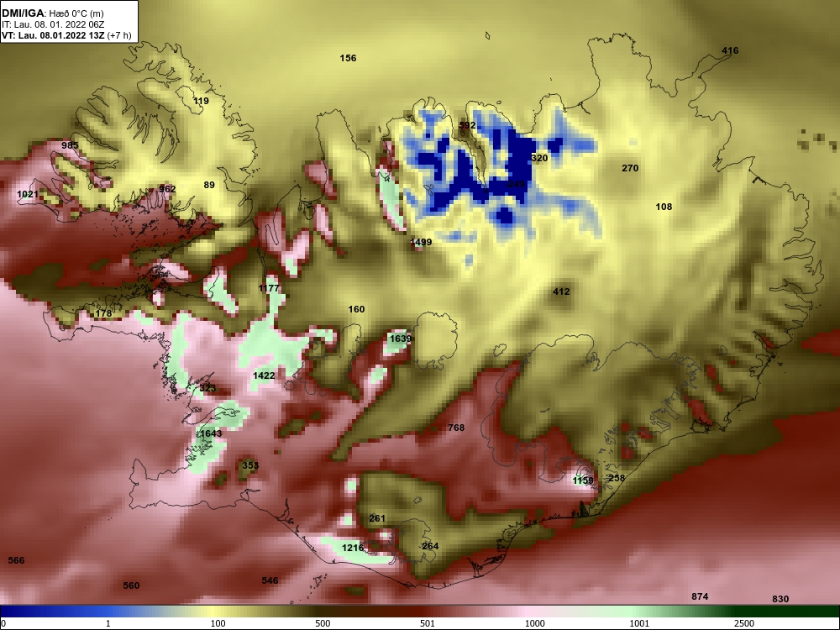Image resolution: width=840 pixels, height=630 pixels.
Task: Click the 1021 map value
Action: (x=28, y=194)
